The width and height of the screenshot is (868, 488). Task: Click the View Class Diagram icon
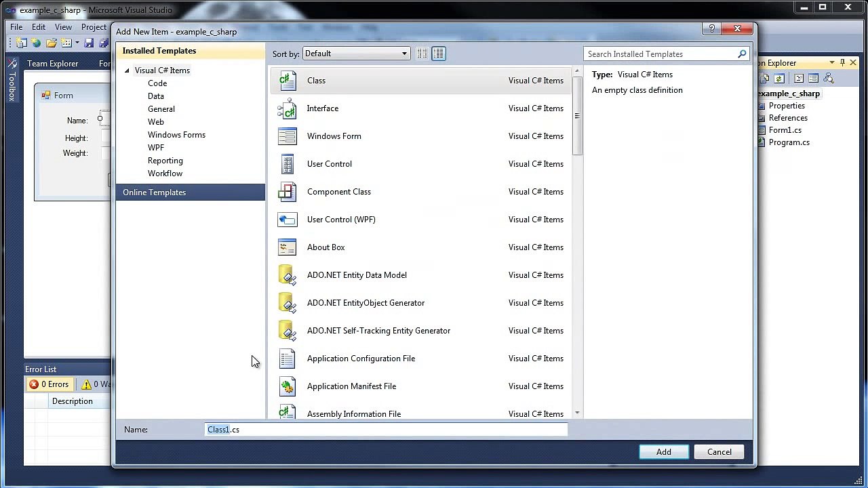pyautogui.click(x=828, y=79)
